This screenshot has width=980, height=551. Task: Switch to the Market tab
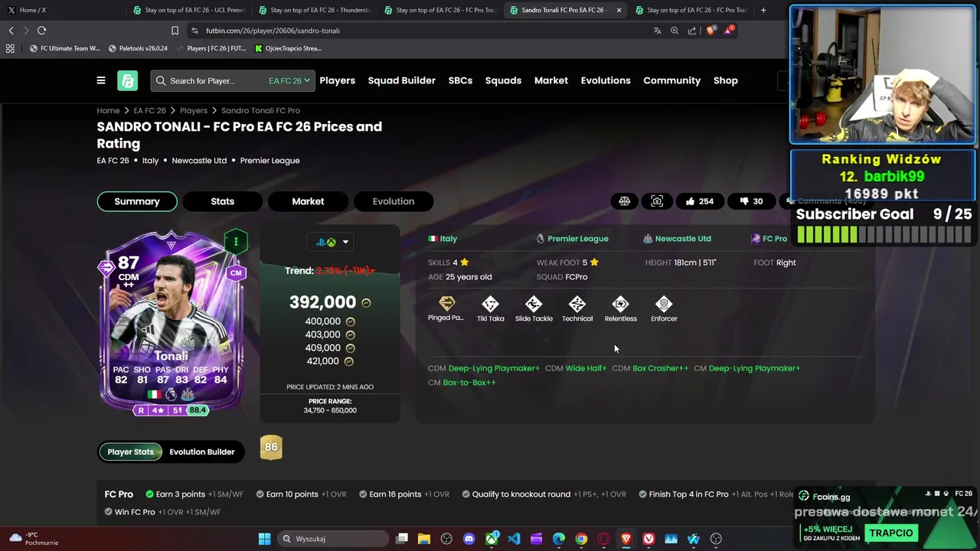308,201
